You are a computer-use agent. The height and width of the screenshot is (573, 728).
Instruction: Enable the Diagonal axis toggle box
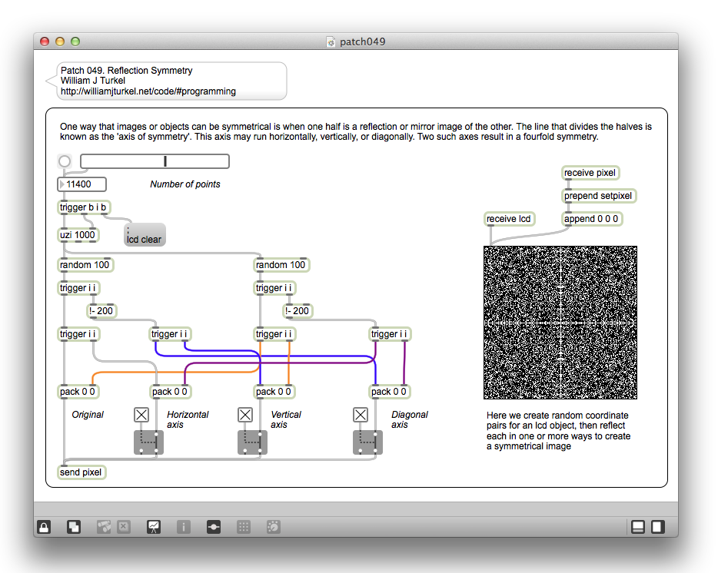tap(361, 415)
